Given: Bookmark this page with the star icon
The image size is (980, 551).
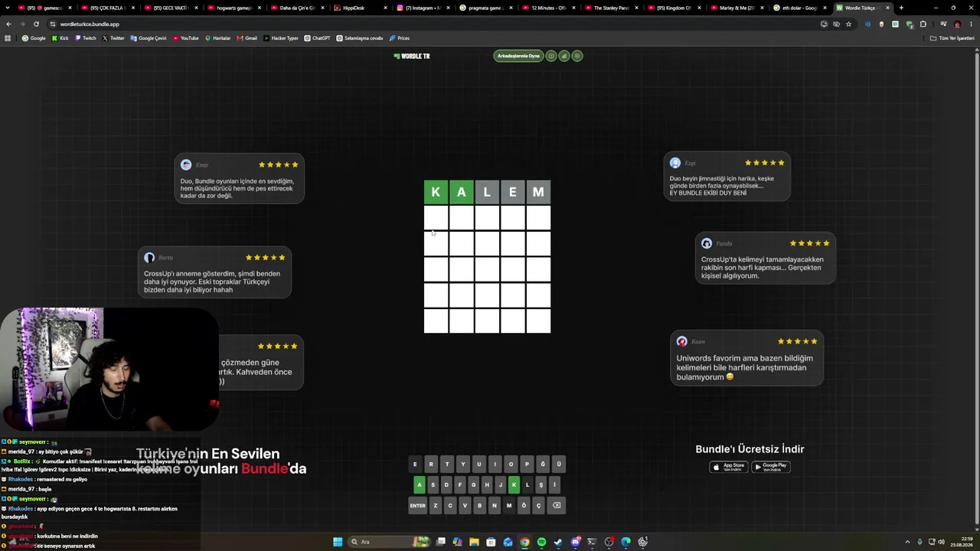Looking at the screenshot, I should pos(848,24).
